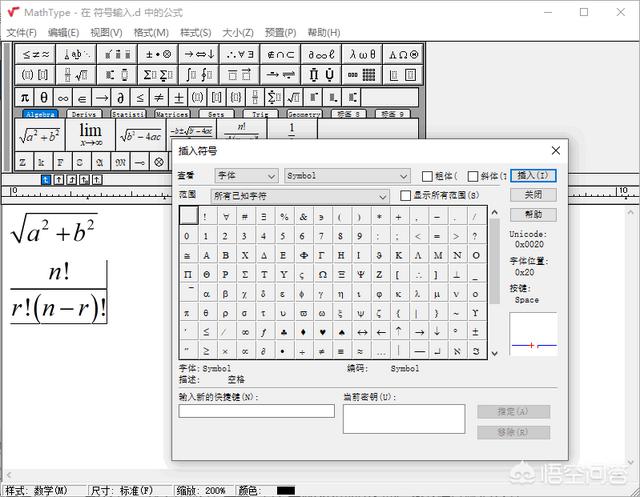This screenshot has width=640, height=497.
Task: Select the Σ symbol in the grid
Action: [245, 274]
